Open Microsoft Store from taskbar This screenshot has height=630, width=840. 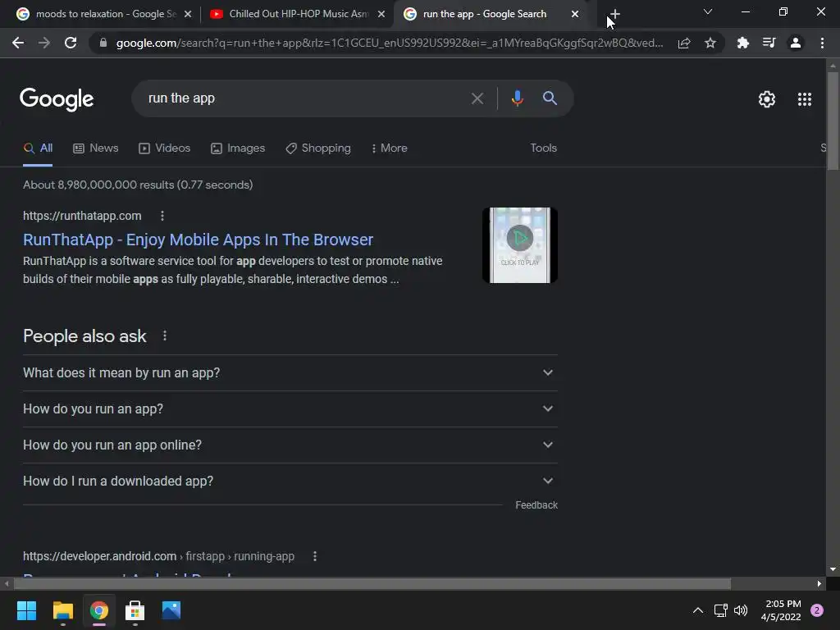[135, 610]
